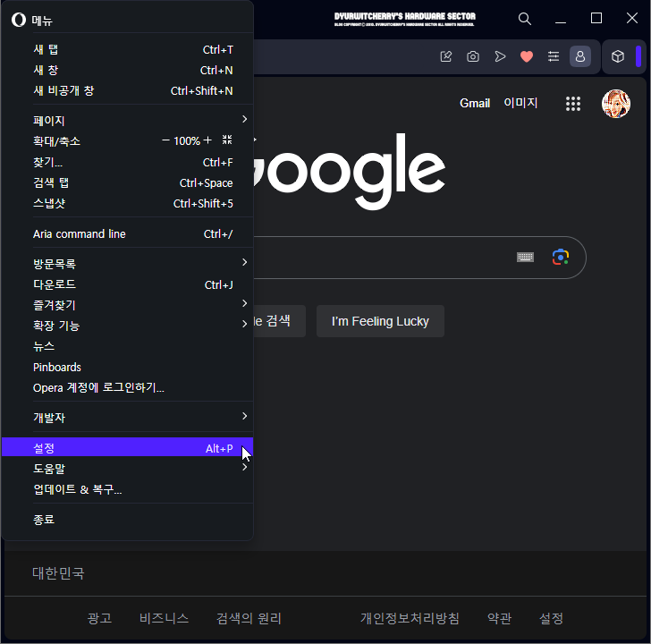Open Aria command line entry

tap(128, 233)
